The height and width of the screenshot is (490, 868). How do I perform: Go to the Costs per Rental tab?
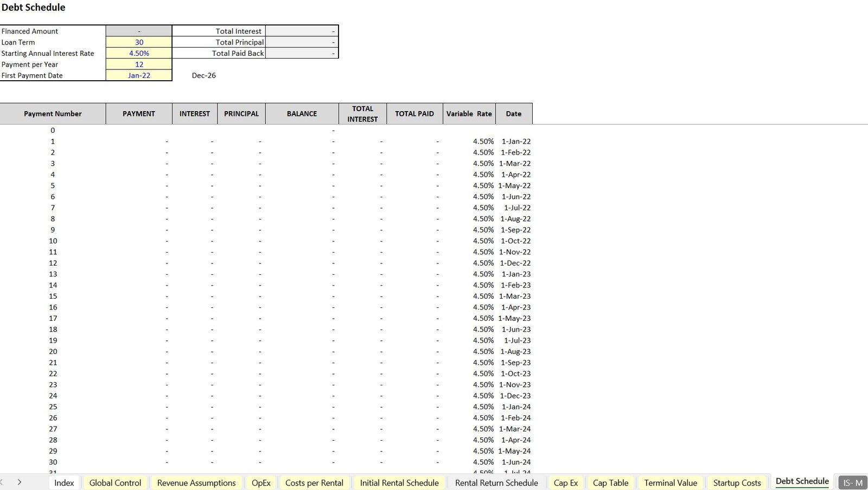point(314,483)
